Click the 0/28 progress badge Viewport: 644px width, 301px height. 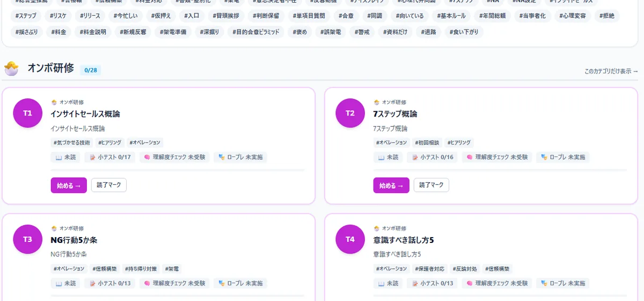click(91, 70)
